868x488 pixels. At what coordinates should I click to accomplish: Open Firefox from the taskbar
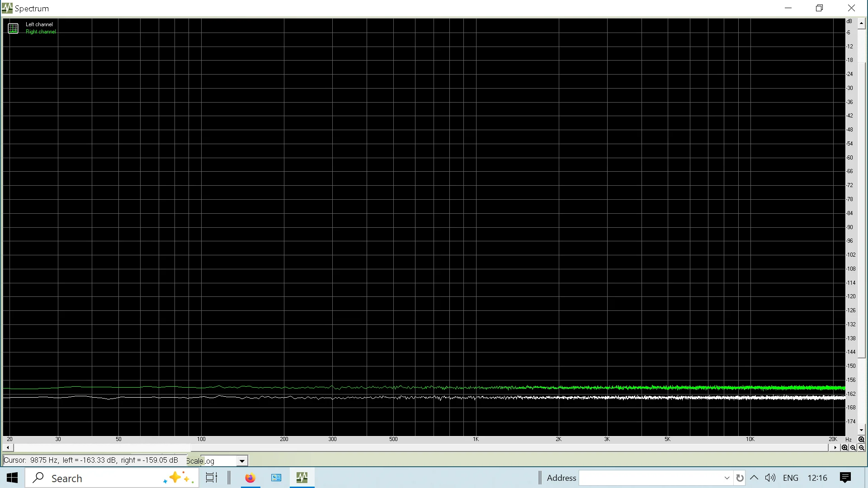pyautogui.click(x=250, y=478)
